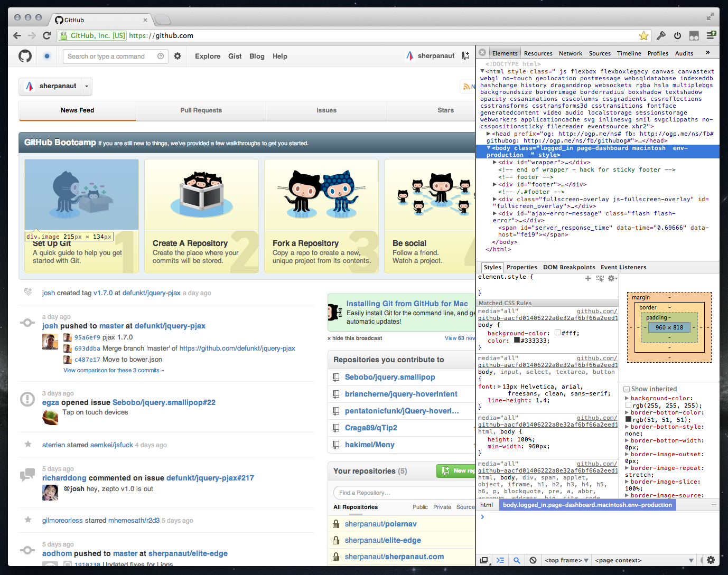Click the DevTools search magnifier icon

click(x=517, y=560)
